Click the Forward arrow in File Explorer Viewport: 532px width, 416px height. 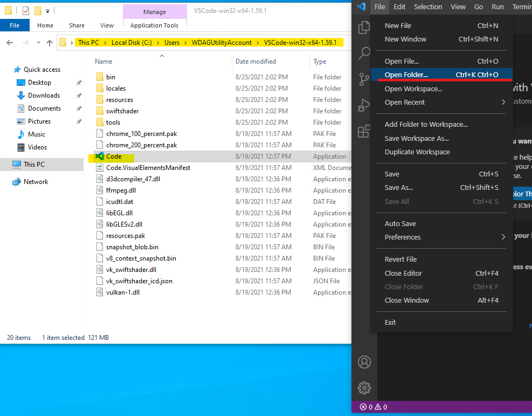pos(25,43)
